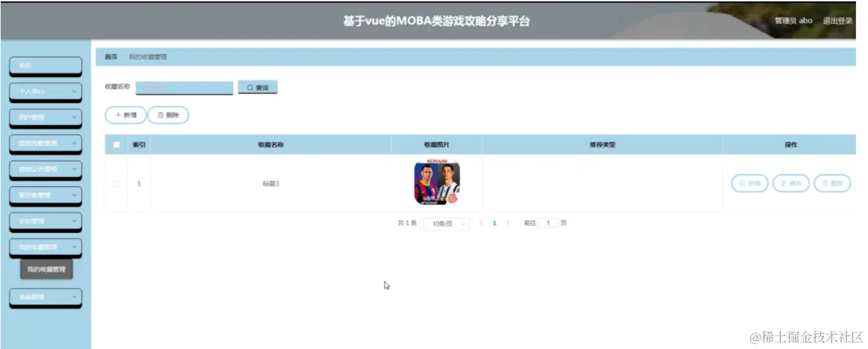
Task: Click the 标题3 cell in the table
Action: pyautogui.click(x=271, y=184)
